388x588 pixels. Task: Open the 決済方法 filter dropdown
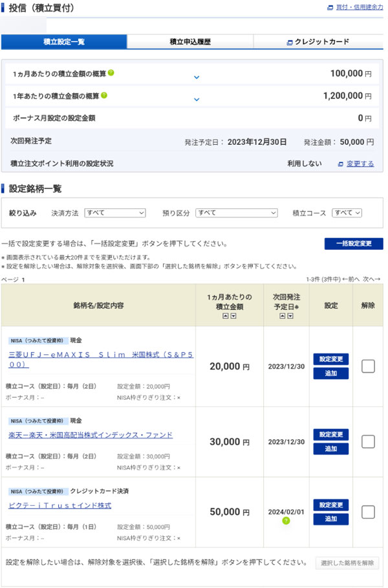point(115,212)
